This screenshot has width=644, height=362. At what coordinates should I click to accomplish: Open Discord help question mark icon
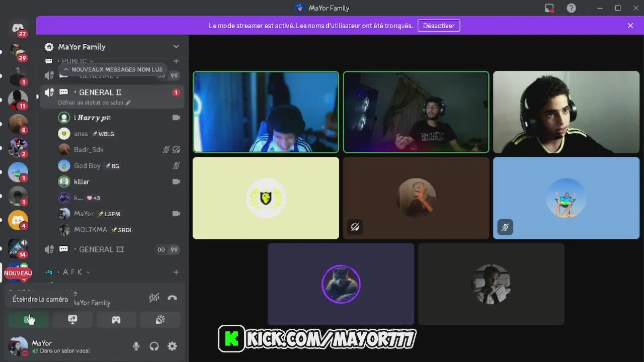pos(571,8)
